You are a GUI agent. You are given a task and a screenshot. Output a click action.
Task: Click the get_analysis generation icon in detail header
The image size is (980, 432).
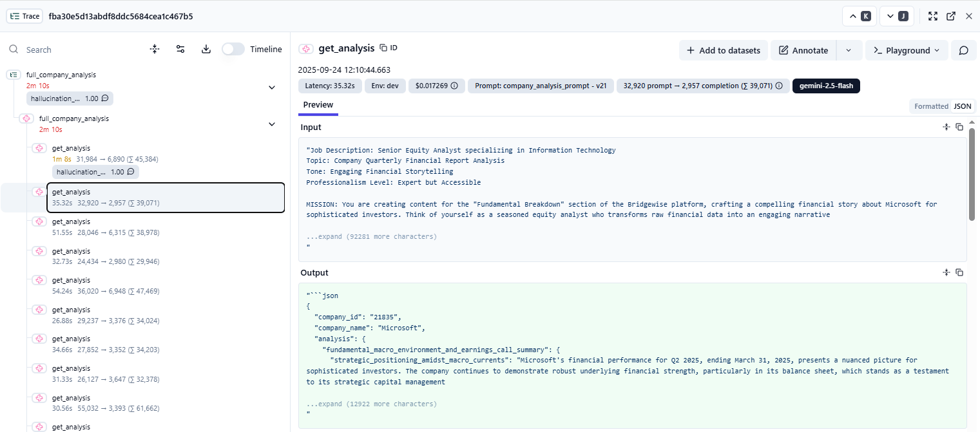point(307,48)
